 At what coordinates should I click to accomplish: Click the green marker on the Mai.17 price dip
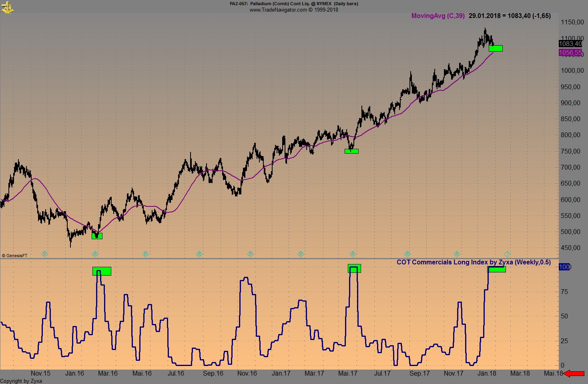click(351, 151)
